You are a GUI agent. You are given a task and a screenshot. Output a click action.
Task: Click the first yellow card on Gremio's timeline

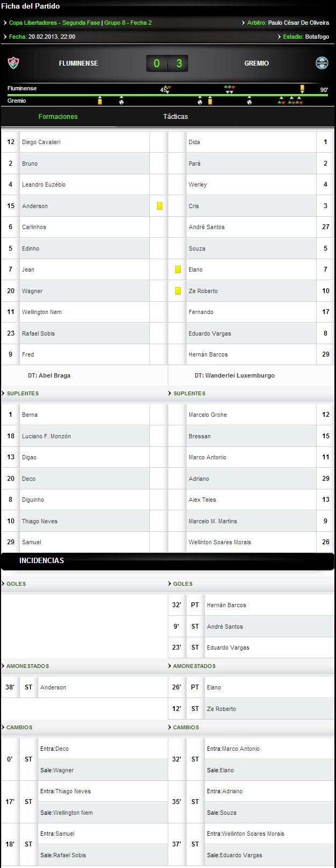(100, 101)
